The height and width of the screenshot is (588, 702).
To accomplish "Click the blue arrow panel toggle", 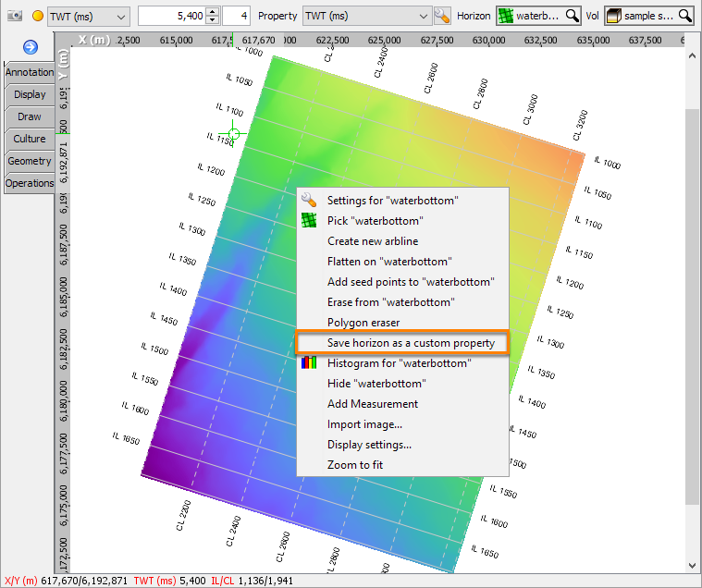I will [x=31, y=47].
